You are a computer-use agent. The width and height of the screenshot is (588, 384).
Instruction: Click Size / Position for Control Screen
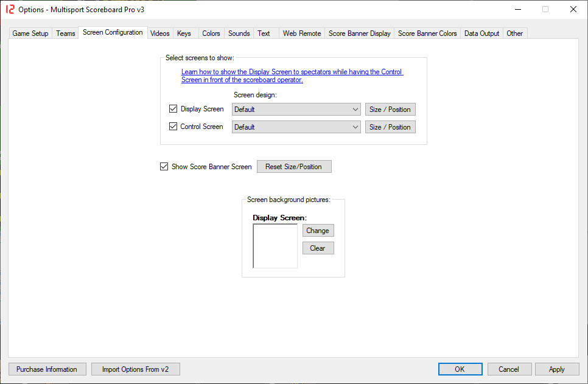[x=390, y=127]
